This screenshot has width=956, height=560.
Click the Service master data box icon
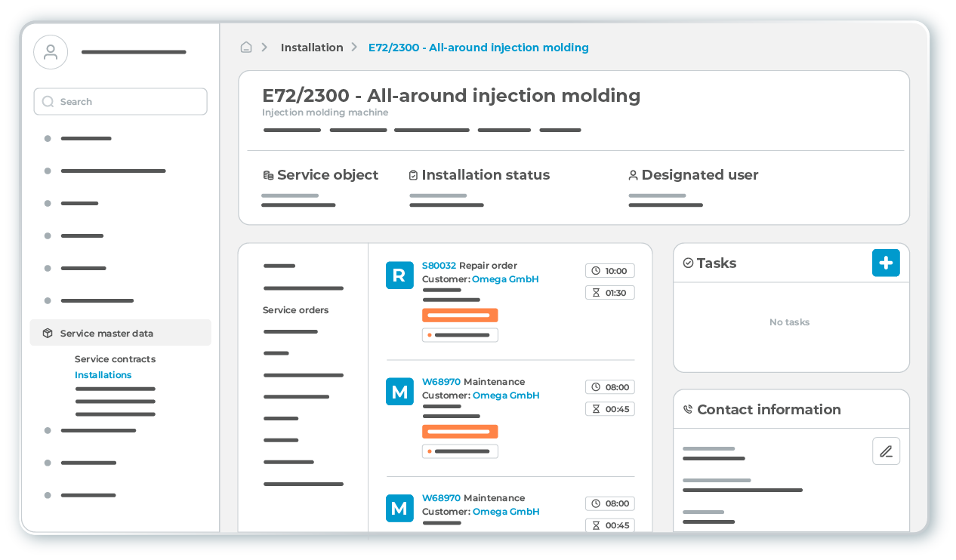click(48, 333)
